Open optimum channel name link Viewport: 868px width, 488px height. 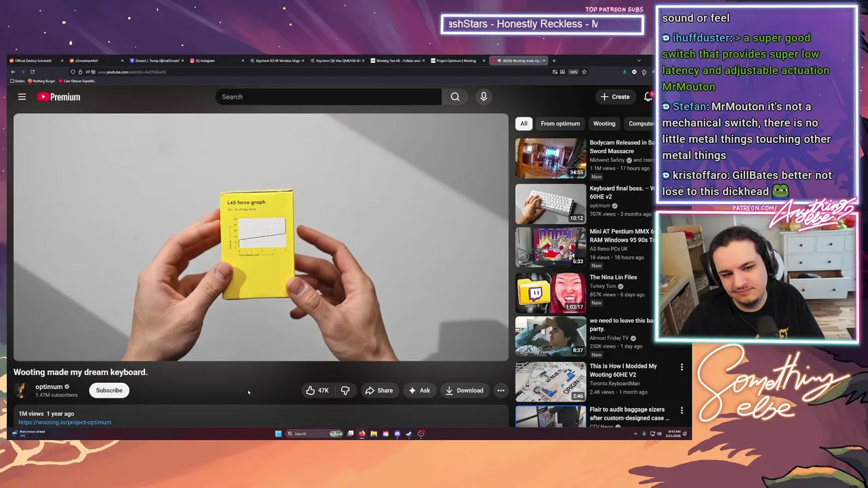point(49,386)
